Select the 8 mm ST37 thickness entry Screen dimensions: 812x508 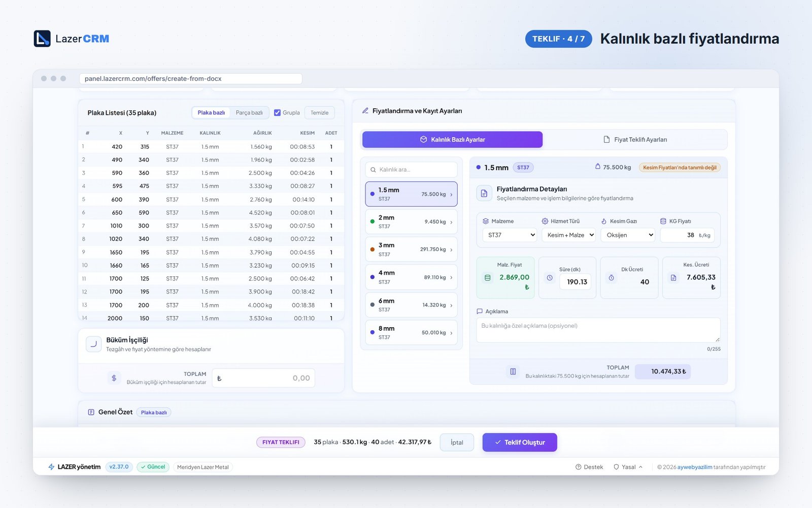pyautogui.click(x=412, y=333)
